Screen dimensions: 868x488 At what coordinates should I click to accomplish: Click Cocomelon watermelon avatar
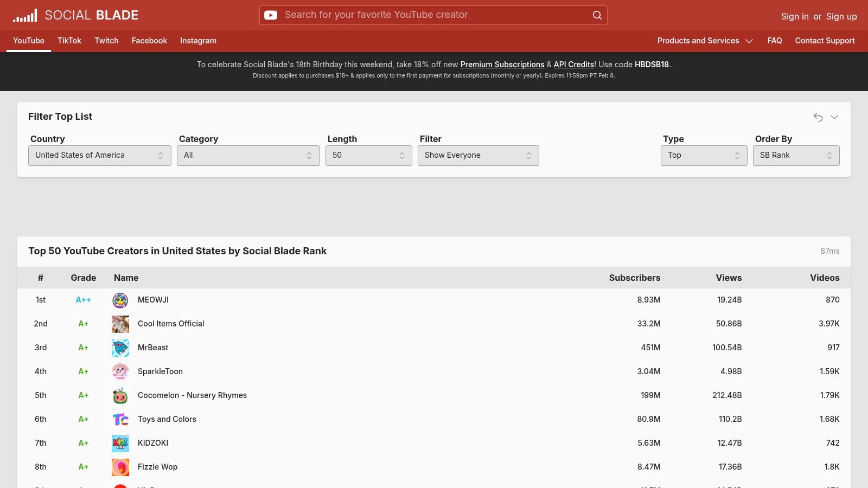(120, 396)
